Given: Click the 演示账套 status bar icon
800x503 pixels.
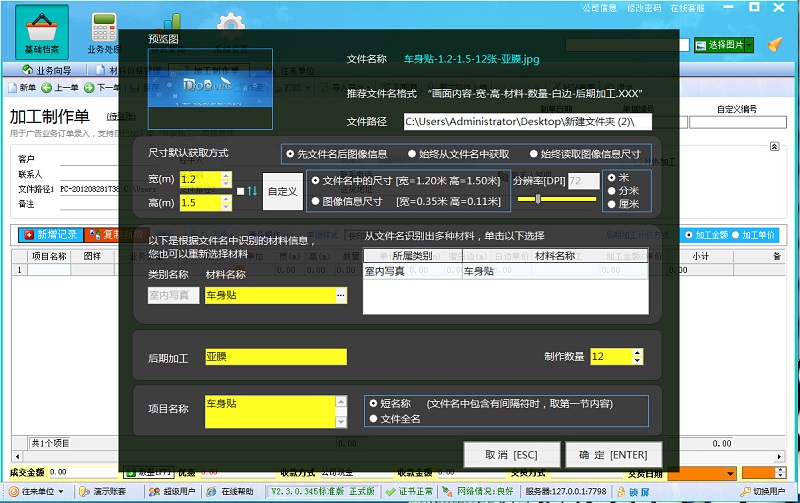Looking at the screenshot, I should [102, 491].
